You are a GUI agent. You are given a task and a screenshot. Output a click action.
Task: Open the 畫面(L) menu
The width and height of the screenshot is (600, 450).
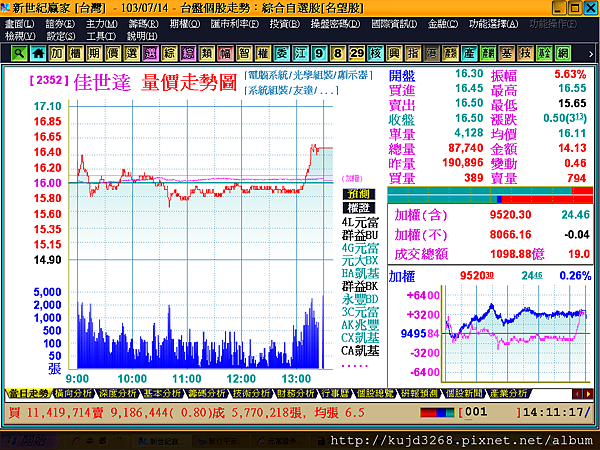(20, 24)
